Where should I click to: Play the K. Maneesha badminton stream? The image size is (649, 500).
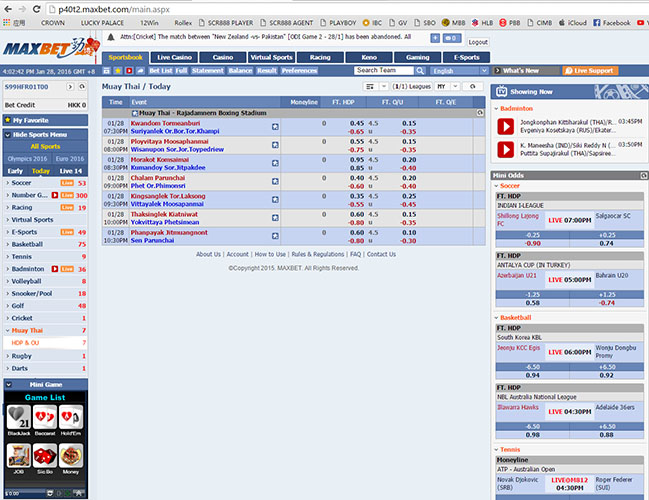(x=505, y=149)
